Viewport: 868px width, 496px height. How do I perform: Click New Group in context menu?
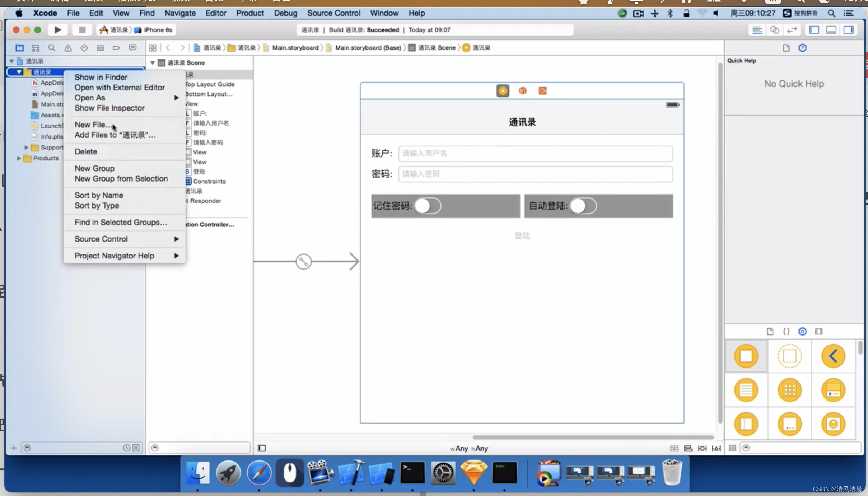point(94,168)
